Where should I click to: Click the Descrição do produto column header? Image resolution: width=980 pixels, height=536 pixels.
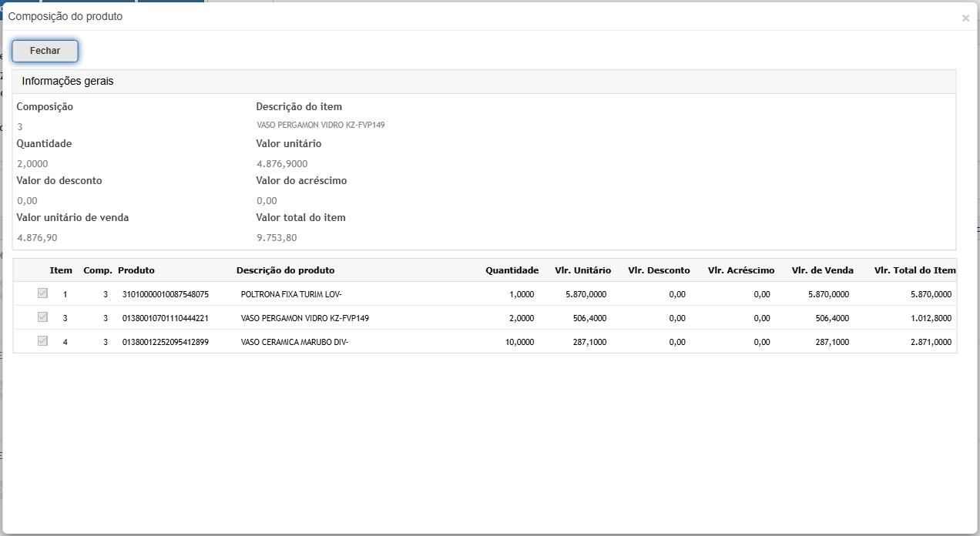[285, 270]
